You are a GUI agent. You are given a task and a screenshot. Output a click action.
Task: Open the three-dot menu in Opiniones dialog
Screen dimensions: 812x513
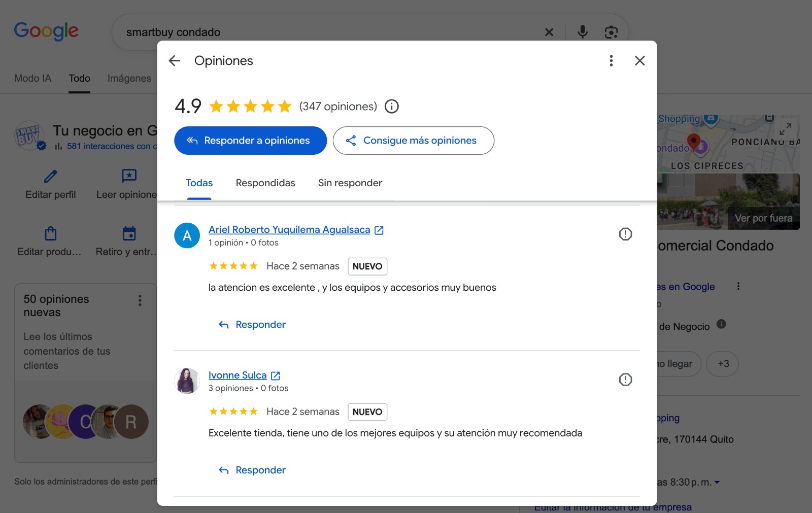[x=611, y=61]
